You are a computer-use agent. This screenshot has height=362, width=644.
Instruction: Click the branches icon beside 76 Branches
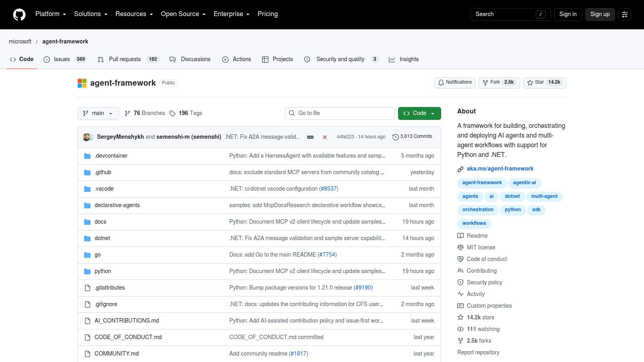[x=128, y=113]
